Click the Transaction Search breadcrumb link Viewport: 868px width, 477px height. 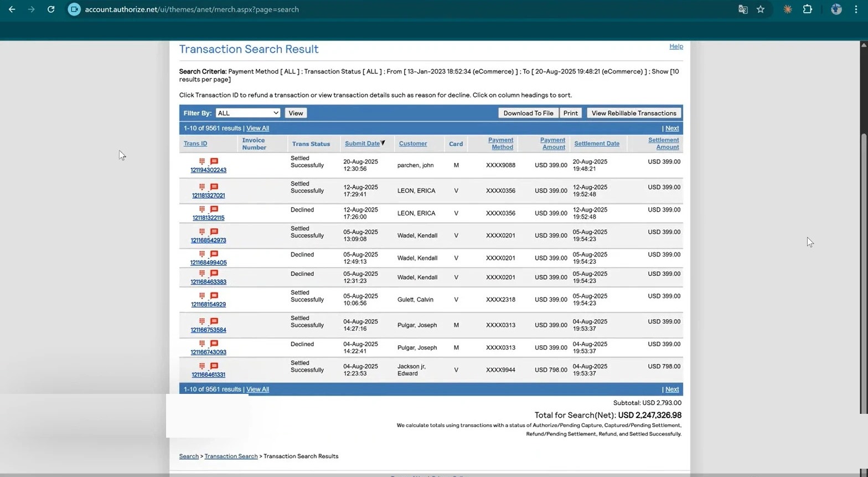[x=231, y=457]
